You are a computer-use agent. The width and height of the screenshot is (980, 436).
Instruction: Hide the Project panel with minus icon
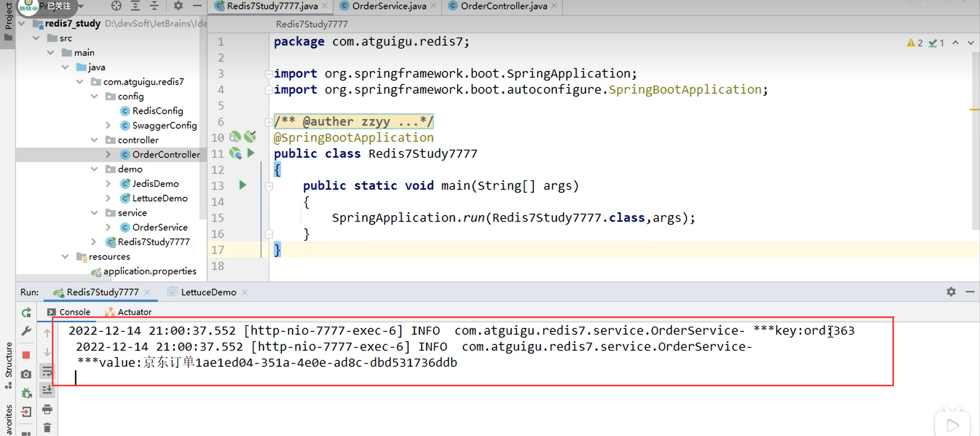(197, 6)
